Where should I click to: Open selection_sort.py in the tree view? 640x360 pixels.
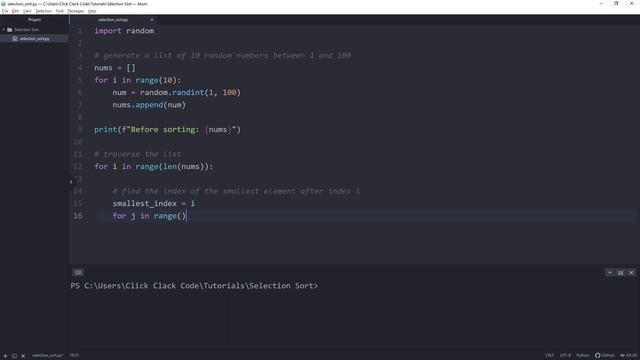34,39
